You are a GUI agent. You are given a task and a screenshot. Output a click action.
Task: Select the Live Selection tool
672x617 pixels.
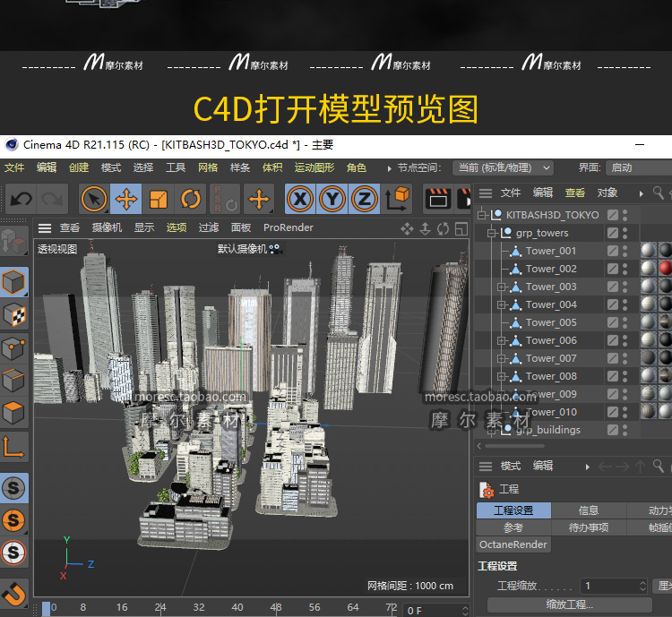pos(94,199)
